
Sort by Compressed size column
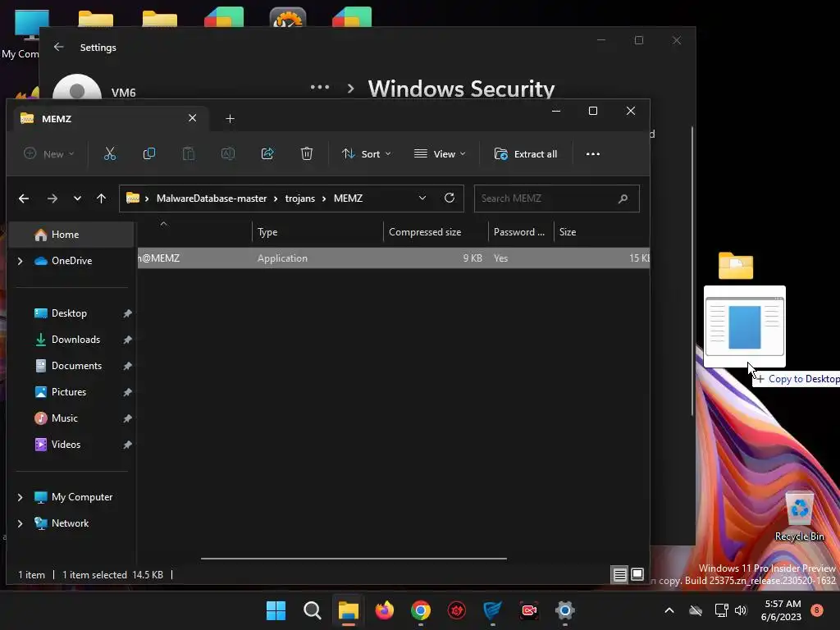point(436,232)
